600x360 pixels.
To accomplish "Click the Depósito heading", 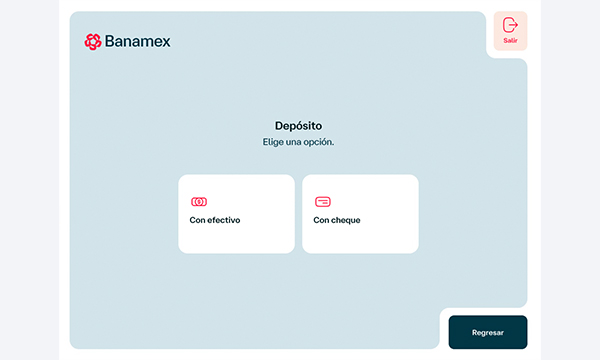I will click(298, 125).
